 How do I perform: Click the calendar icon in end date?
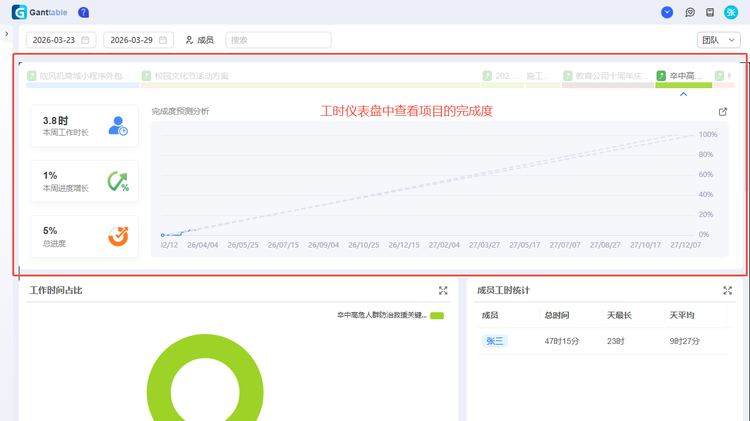tap(163, 40)
